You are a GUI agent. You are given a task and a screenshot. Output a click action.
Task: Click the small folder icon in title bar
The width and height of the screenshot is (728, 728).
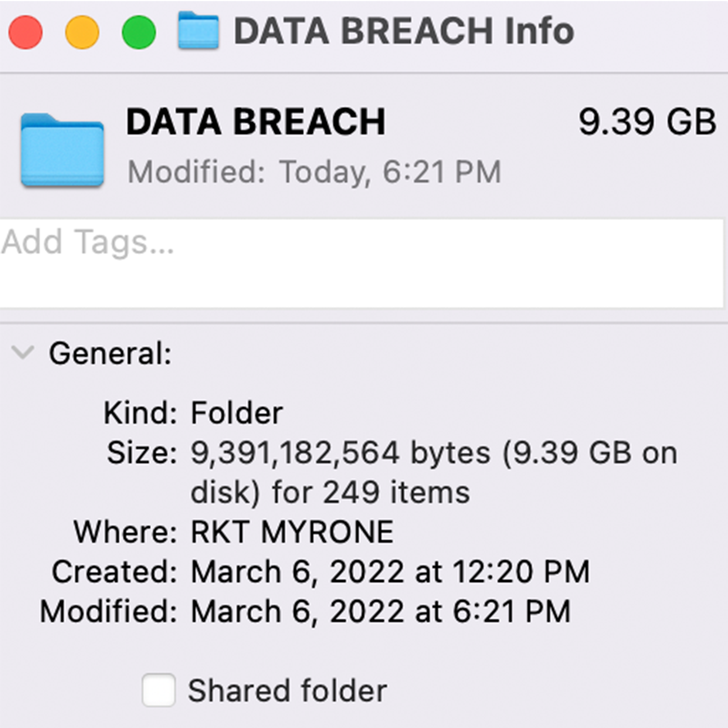(x=198, y=31)
